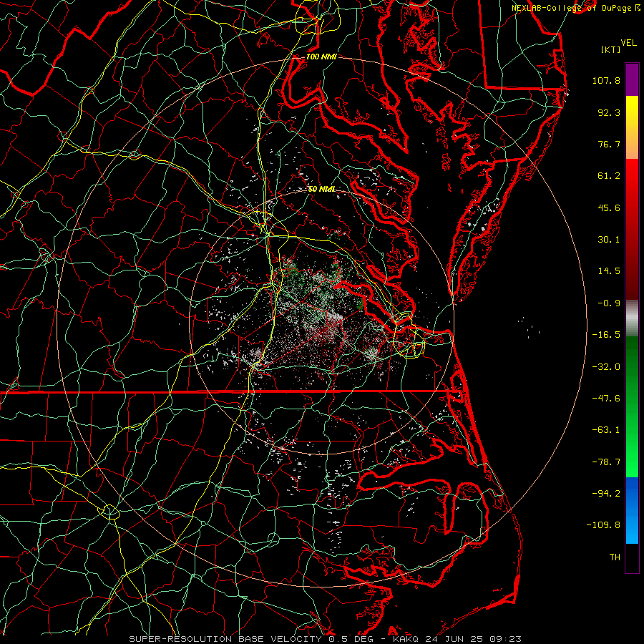Select the 61.2 scale label
This screenshot has height=644, width=644.
click(609, 176)
